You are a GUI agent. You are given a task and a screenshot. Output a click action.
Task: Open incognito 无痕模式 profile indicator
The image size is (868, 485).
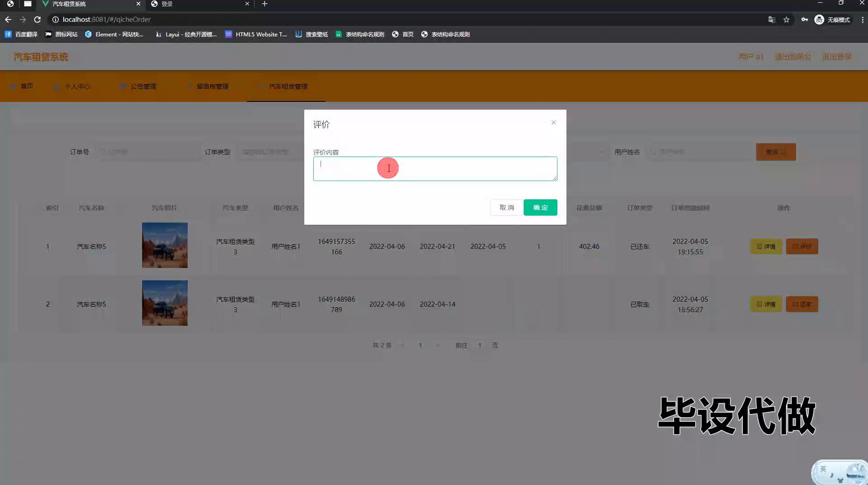click(832, 19)
